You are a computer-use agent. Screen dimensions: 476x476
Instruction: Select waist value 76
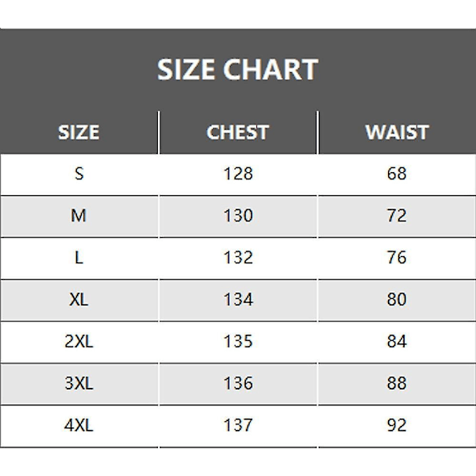coord(397,258)
